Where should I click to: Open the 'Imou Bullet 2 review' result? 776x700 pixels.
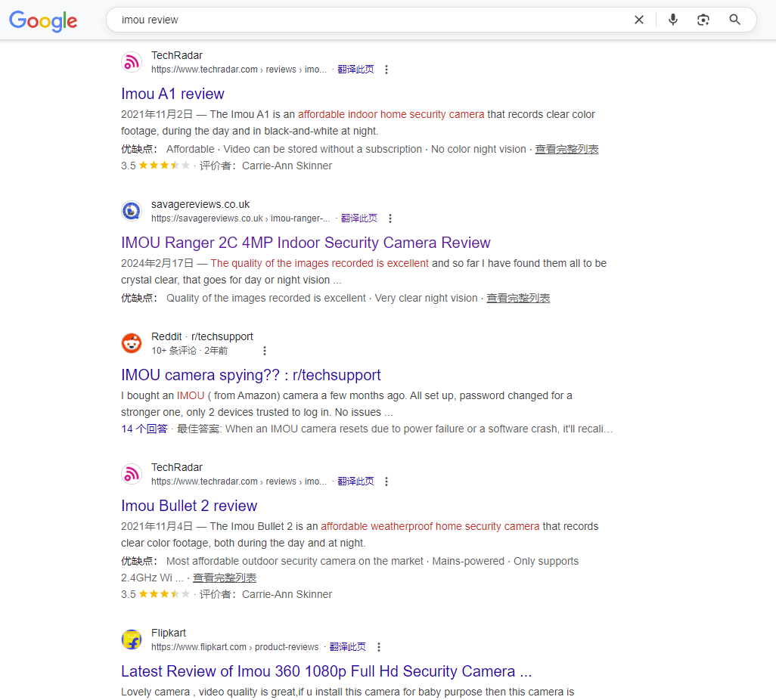tap(189, 506)
